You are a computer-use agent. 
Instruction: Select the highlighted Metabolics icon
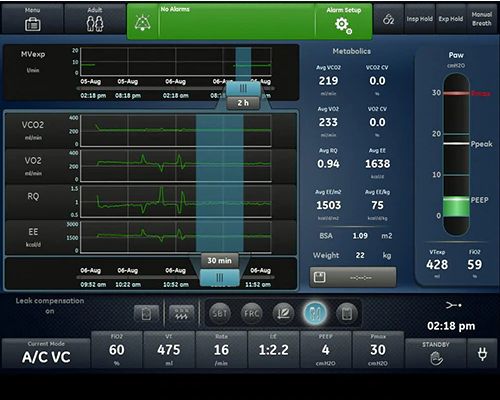315,313
